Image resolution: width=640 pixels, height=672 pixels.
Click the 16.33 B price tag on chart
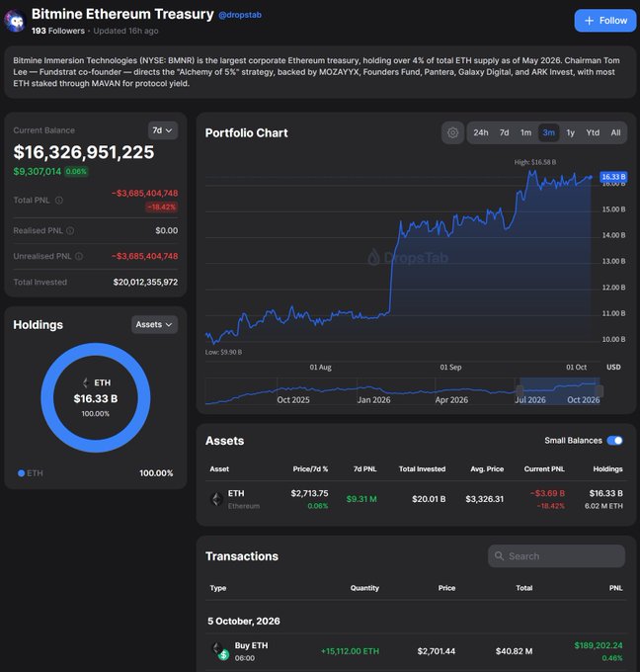pos(613,177)
